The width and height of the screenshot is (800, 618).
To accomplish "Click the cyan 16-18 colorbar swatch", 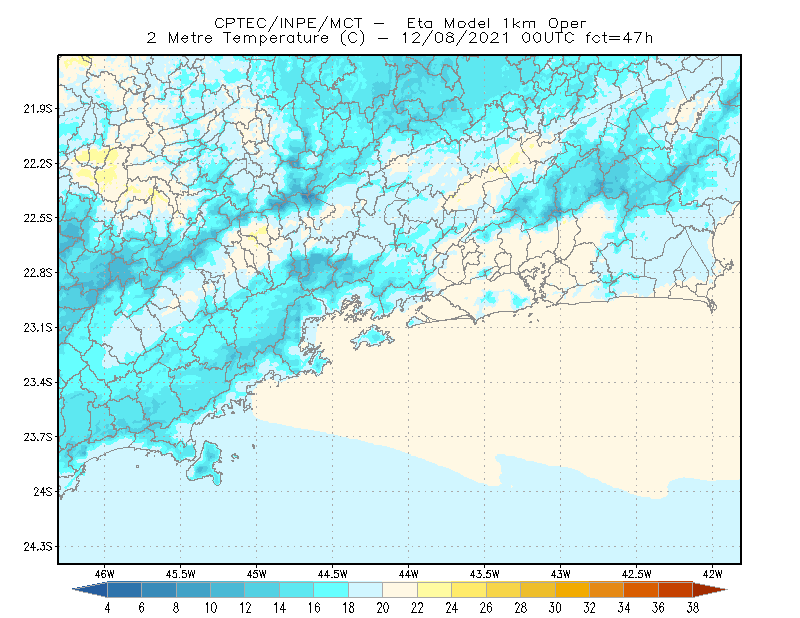I will [331, 590].
